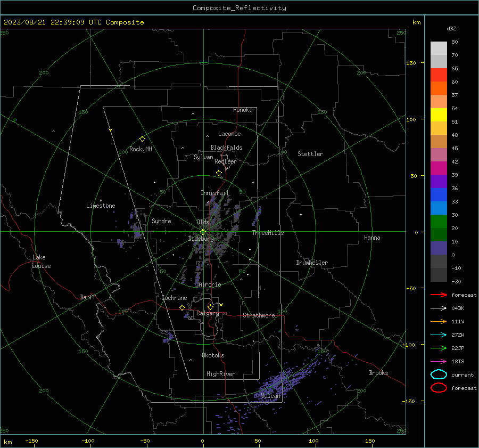Click the yellow diamond marker below Cochrane
The width and height of the screenshot is (479, 448).
[183, 308]
